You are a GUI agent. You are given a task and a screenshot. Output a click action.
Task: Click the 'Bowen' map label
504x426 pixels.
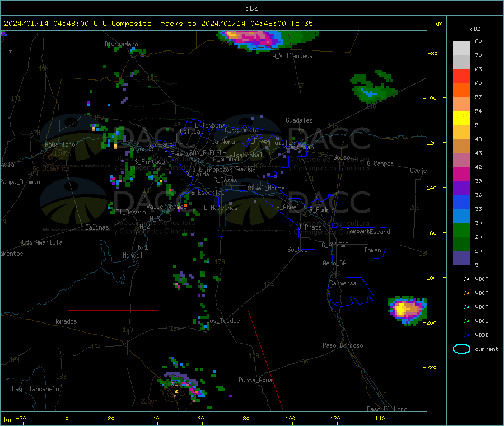372,250
